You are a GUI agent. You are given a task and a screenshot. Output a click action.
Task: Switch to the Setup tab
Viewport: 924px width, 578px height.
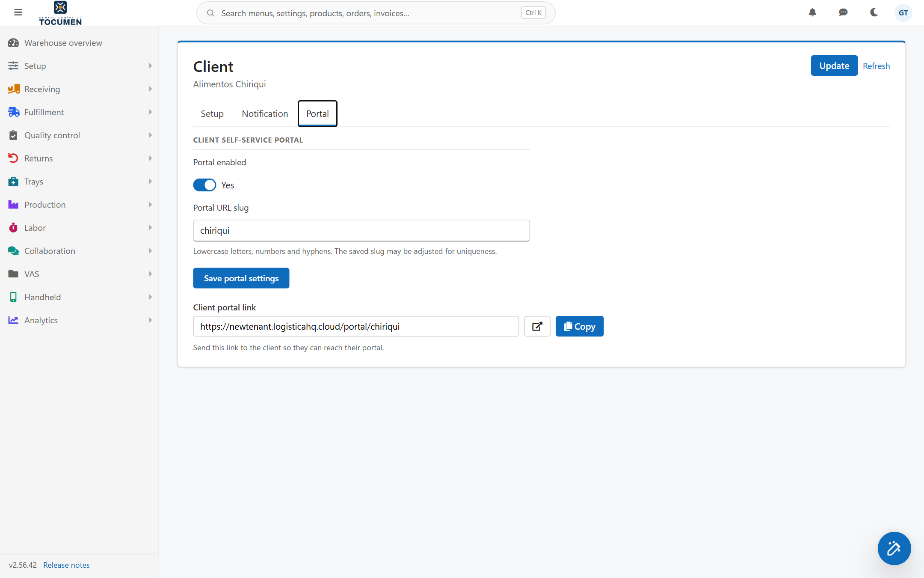pos(212,113)
